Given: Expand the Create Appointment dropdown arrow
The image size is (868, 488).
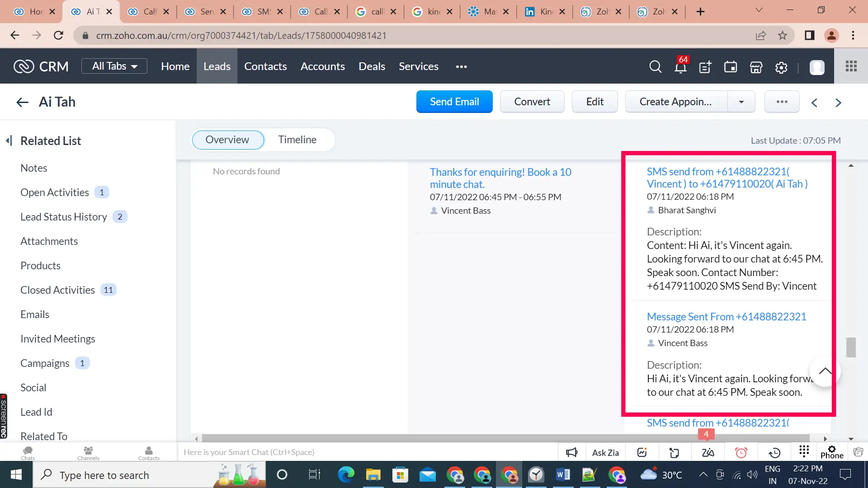Looking at the screenshot, I should coord(741,102).
